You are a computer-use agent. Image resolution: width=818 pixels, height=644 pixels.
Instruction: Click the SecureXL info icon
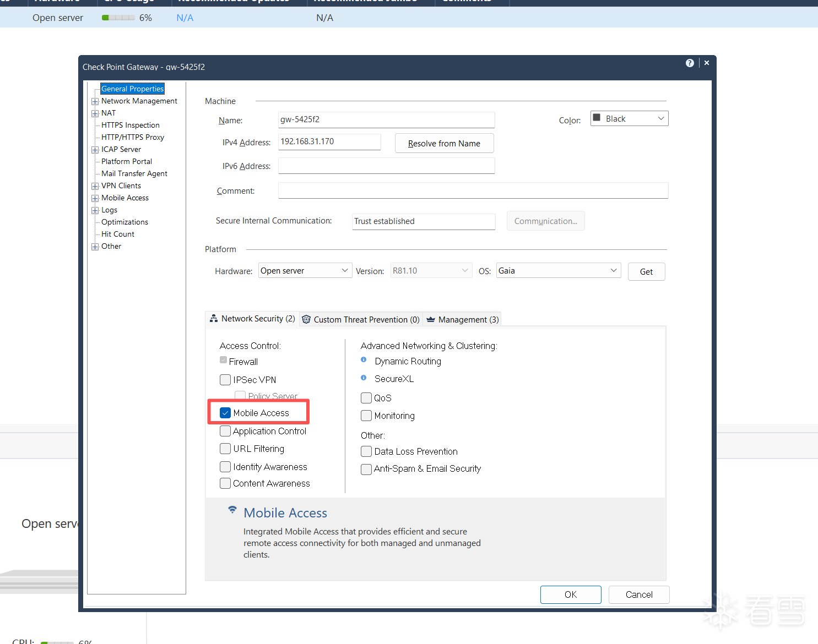pos(364,378)
